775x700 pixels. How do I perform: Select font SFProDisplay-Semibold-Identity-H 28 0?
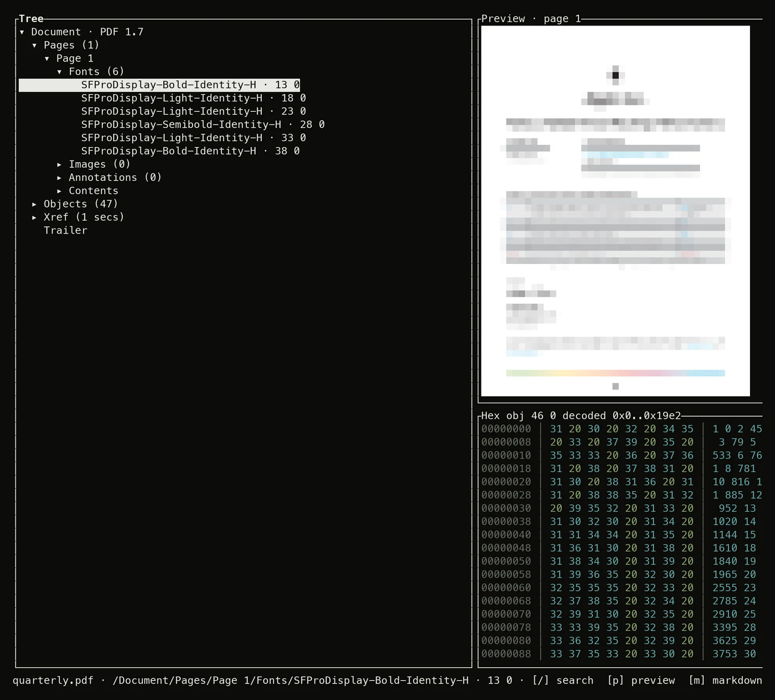click(x=203, y=125)
